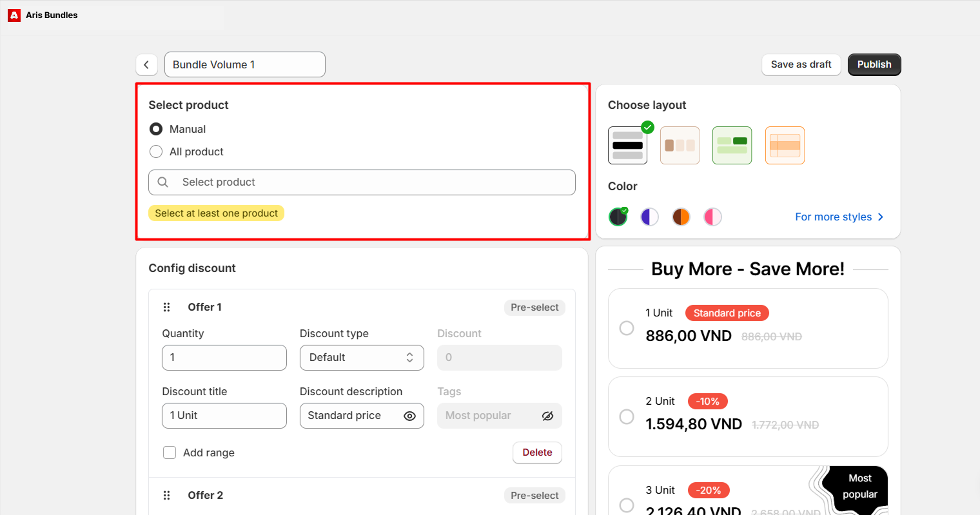
Task: Click the Config discount heading
Action: pyautogui.click(x=192, y=268)
